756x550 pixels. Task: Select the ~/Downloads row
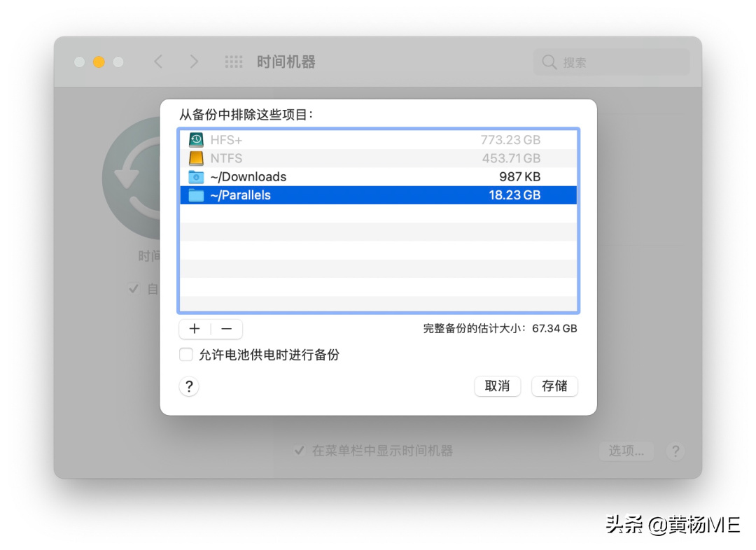click(379, 177)
